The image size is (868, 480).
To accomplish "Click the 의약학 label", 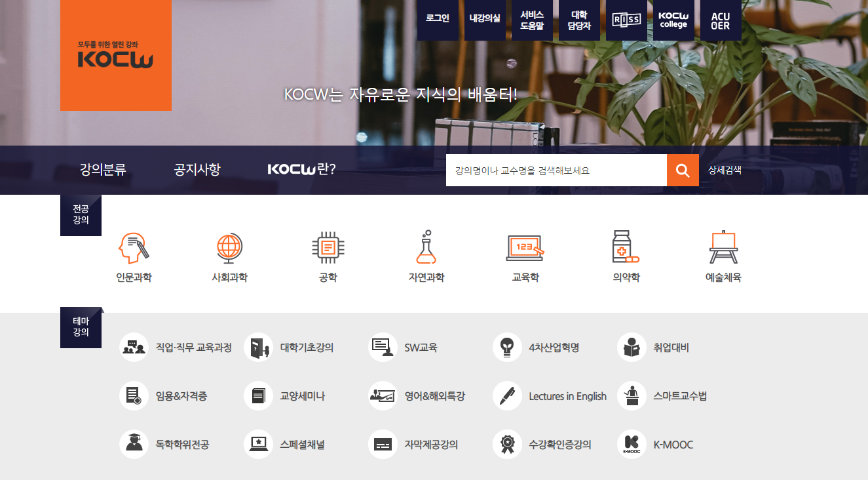I will 626,277.
